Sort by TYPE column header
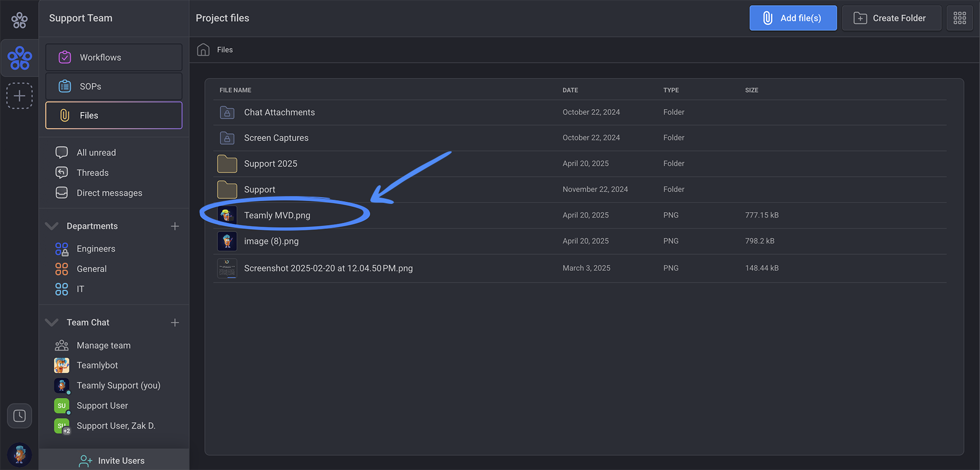Viewport: 980px width, 470px height. (x=671, y=90)
